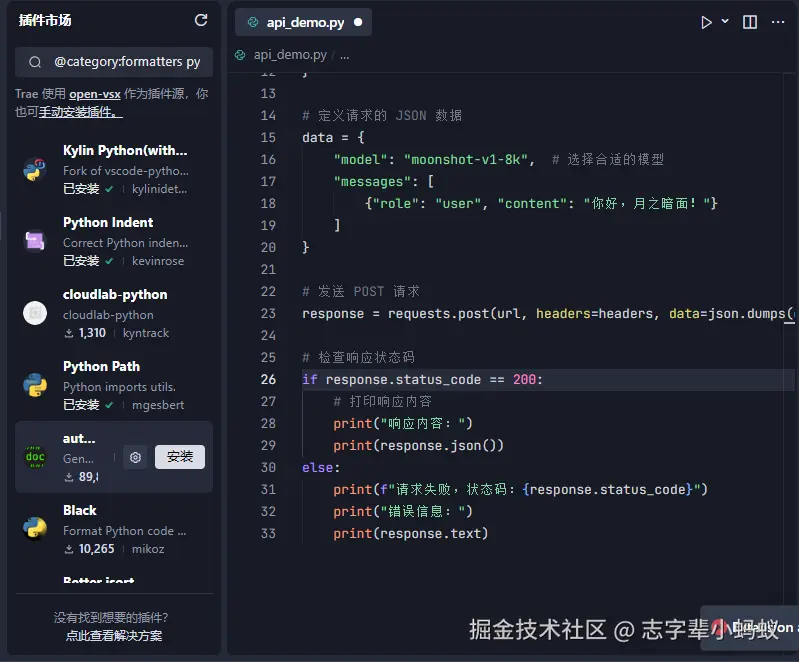Expand the run options dropdown arrow
The width and height of the screenshot is (799, 662).
[x=725, y=21]
